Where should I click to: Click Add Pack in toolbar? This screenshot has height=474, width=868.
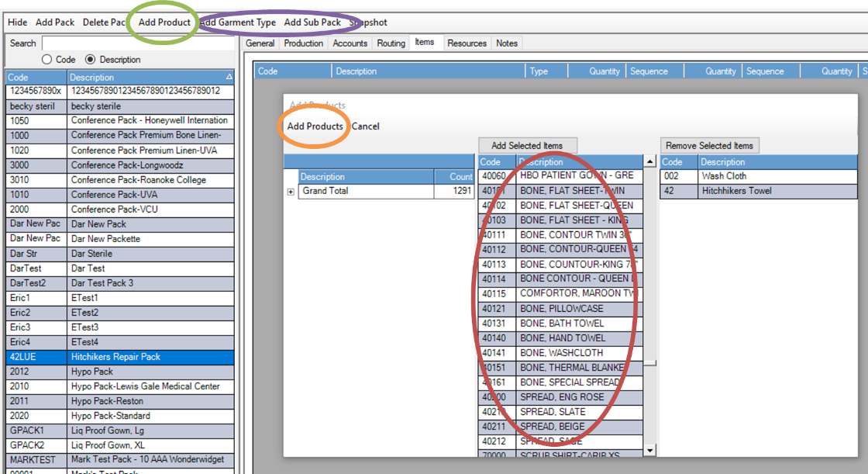[55, 22]
